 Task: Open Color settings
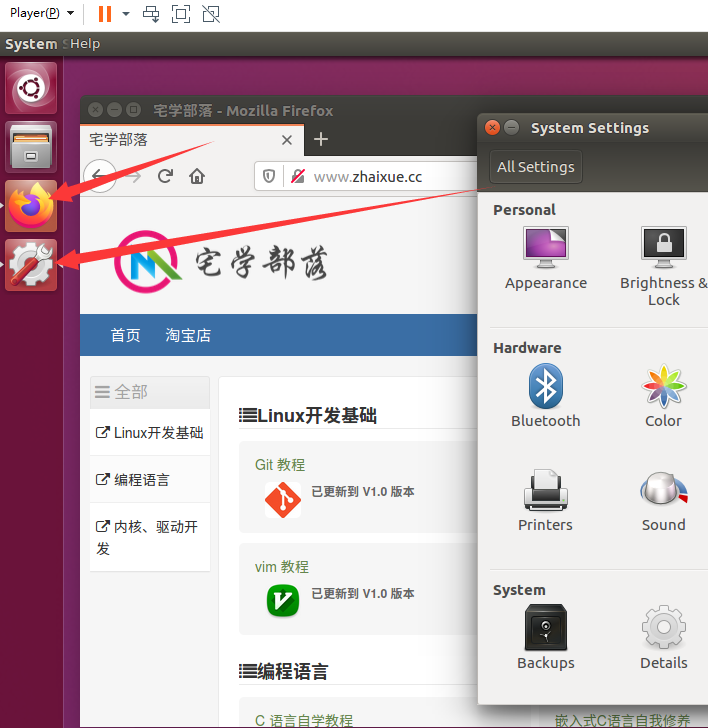click(x=663, y=396)
